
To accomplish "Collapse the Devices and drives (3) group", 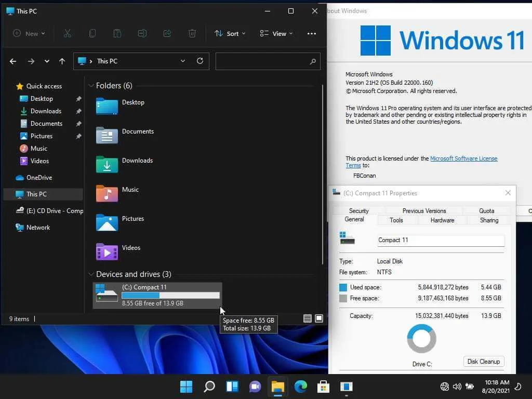I will coord(91,274).
